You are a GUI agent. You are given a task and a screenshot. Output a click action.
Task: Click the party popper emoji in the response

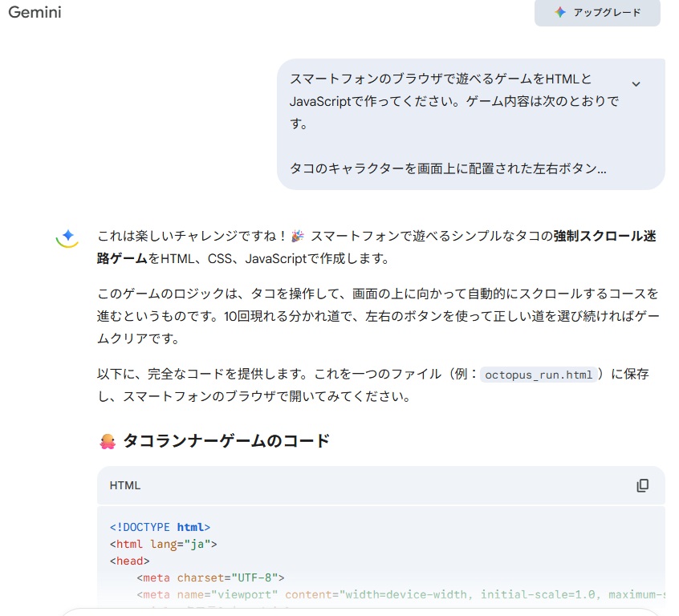298,236
